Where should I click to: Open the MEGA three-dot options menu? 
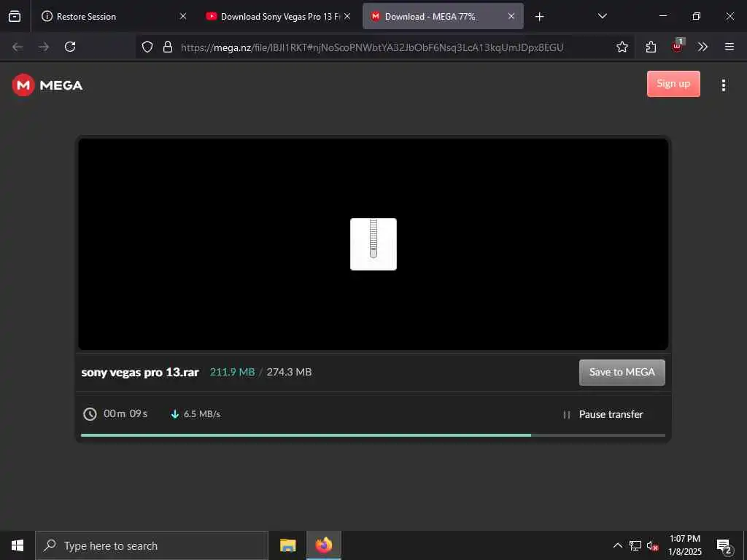(723, 85)
